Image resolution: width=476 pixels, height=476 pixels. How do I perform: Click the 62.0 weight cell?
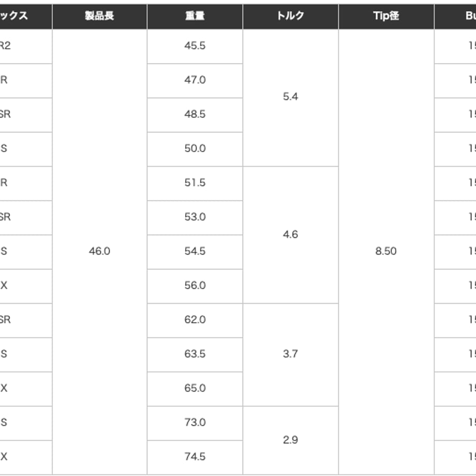click(x=195, y=320)
